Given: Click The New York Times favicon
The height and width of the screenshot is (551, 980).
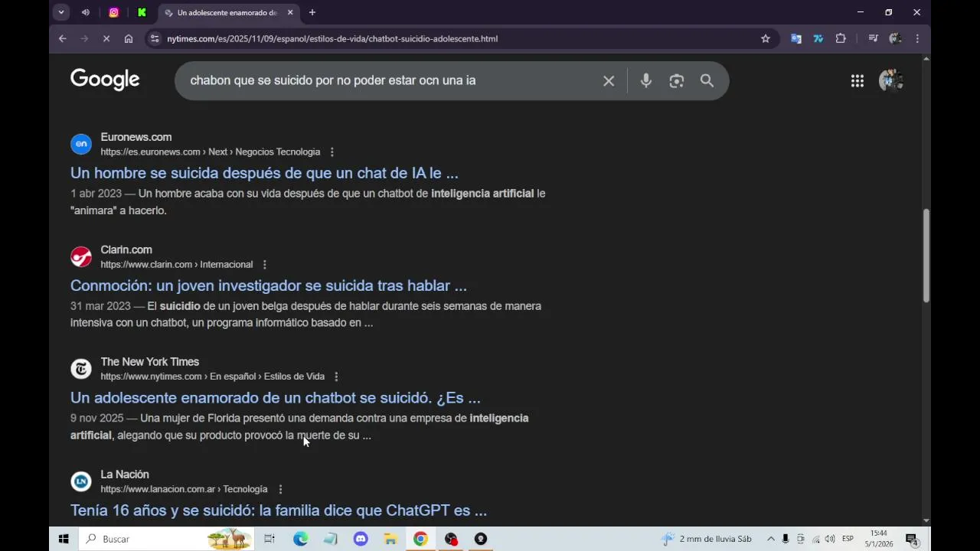Looking at the screenshot, I should (81, 369).
